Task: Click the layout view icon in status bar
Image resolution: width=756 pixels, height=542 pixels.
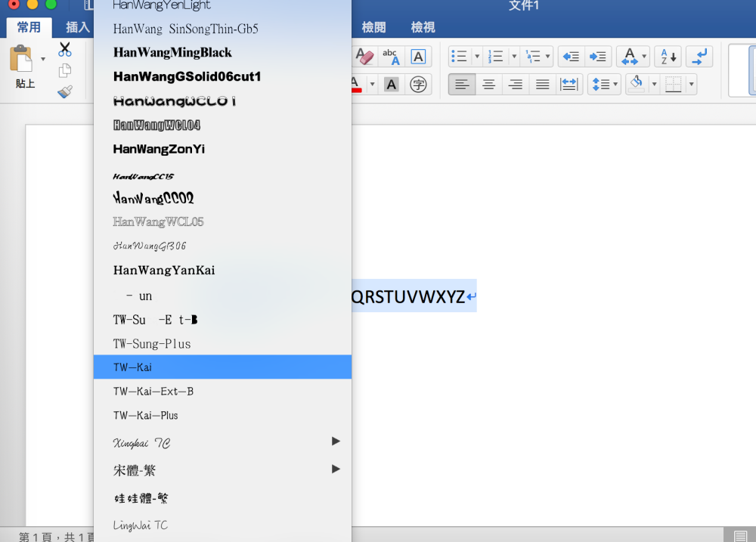Action: 740,535
